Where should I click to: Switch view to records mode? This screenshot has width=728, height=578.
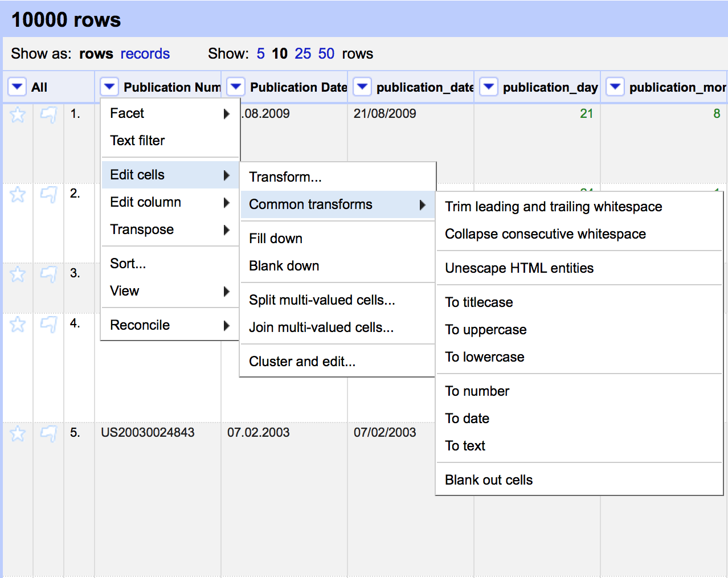[145, 54]
